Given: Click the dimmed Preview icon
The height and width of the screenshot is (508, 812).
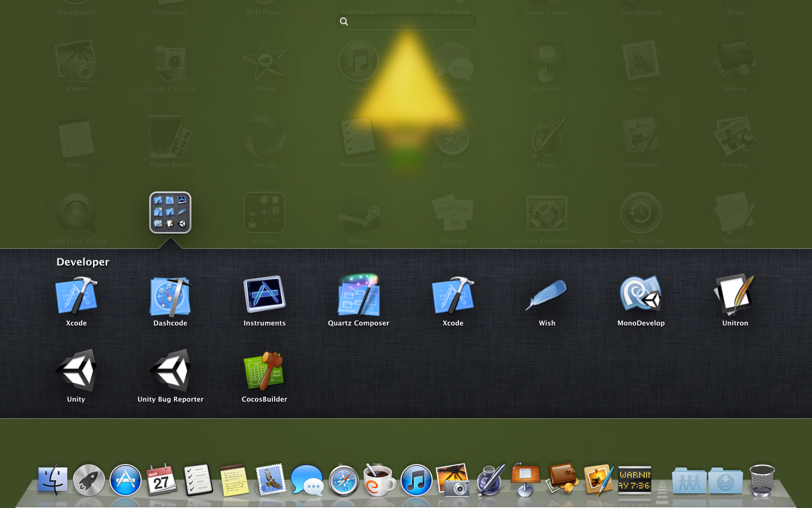Looking at the screenshot, I should coord(735,137).
